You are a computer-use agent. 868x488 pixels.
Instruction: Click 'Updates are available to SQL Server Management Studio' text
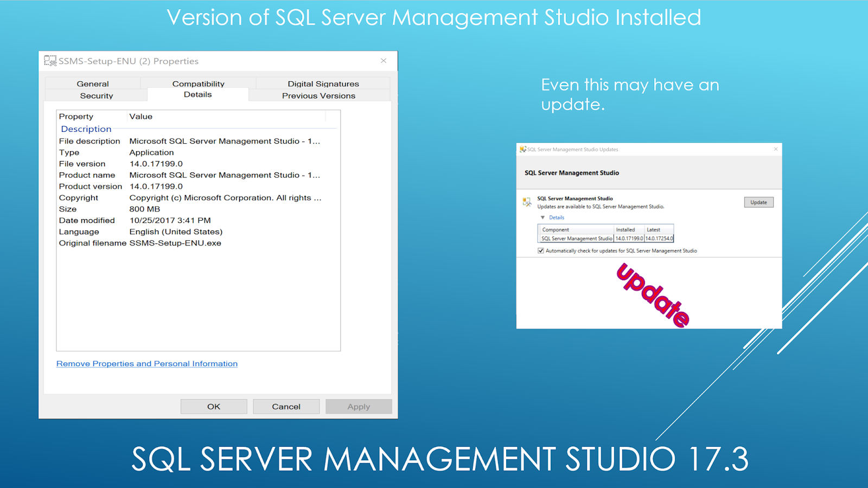[601, 207]
